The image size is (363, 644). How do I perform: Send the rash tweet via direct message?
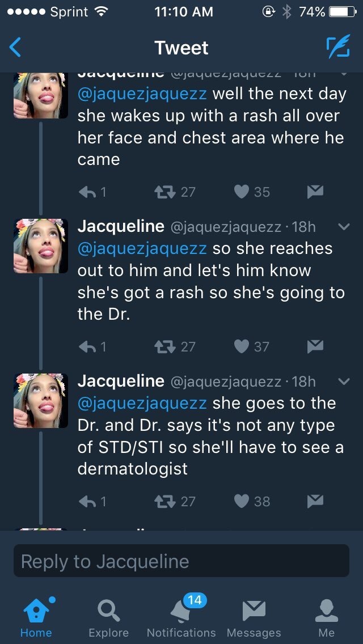[x=315, y=192]
